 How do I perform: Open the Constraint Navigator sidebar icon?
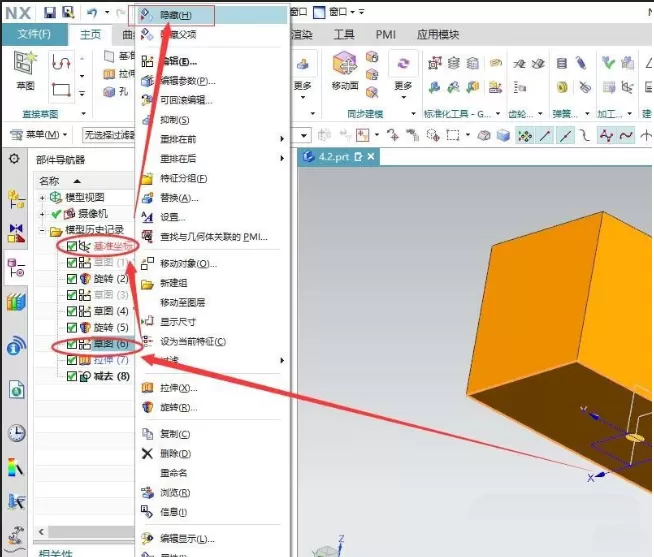click(x=16, y=233)
